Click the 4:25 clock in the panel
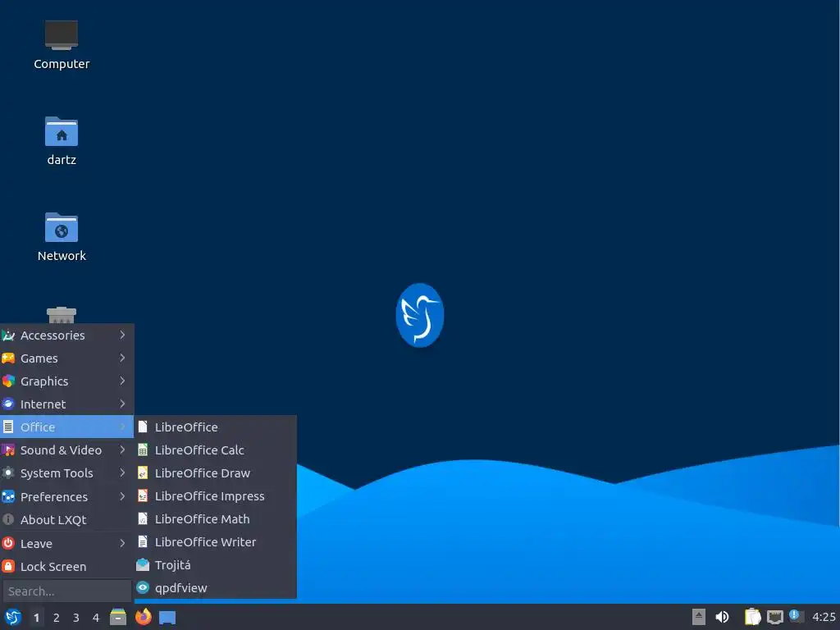The height and width of the screenshot is (630, 840). click(x=824, y=617)
